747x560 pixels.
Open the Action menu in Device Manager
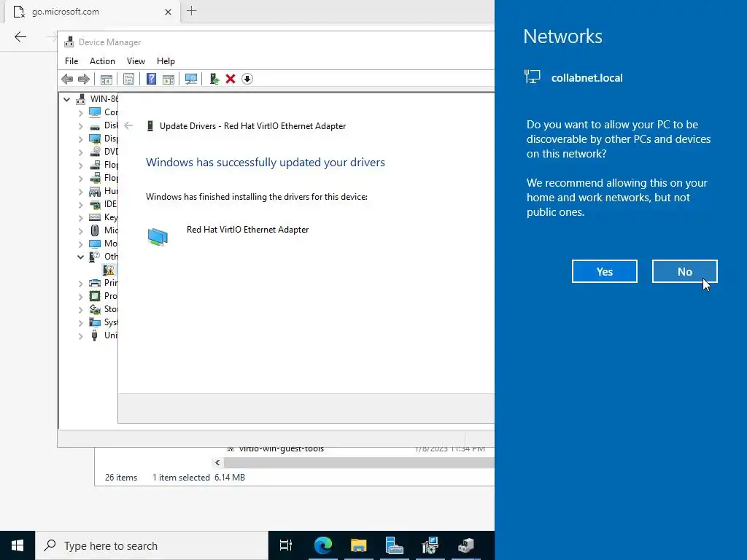coord(102,61)
